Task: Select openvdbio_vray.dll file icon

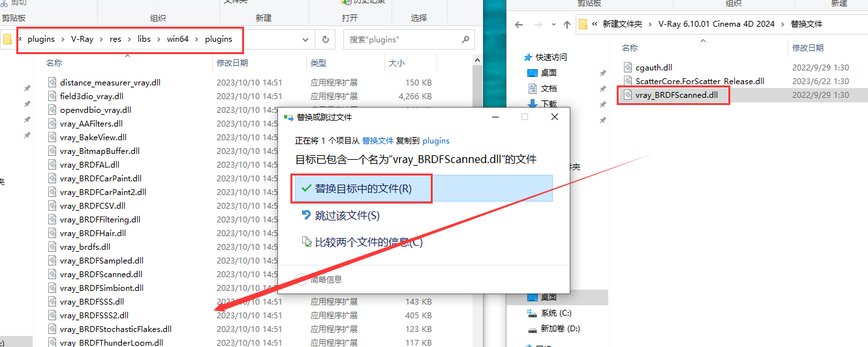Action: pos(53,110)
